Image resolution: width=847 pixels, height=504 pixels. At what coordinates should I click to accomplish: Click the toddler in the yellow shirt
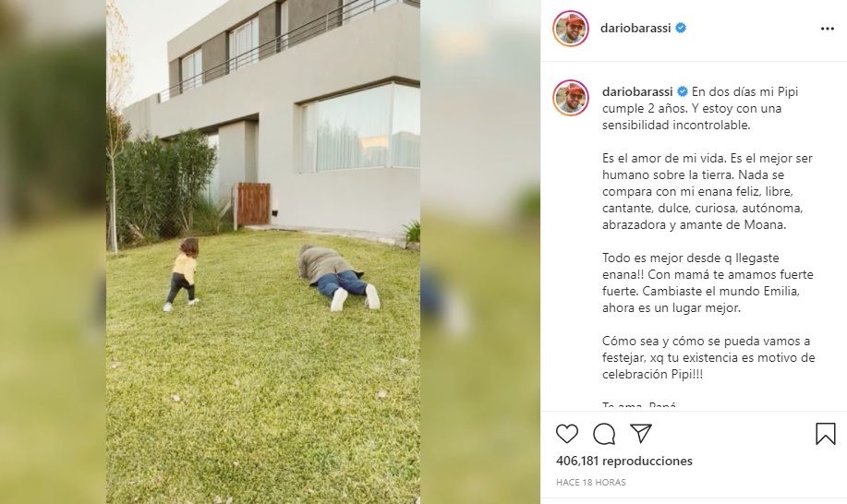pyautogui.click(x=183, y=274)
